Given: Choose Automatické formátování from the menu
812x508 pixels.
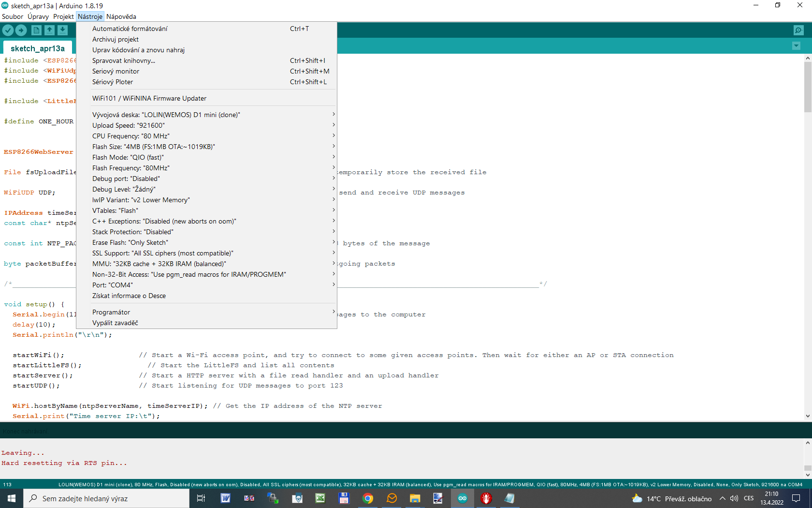Looking at the screenshot, I should pyautogui.click(x=130, y=29).
